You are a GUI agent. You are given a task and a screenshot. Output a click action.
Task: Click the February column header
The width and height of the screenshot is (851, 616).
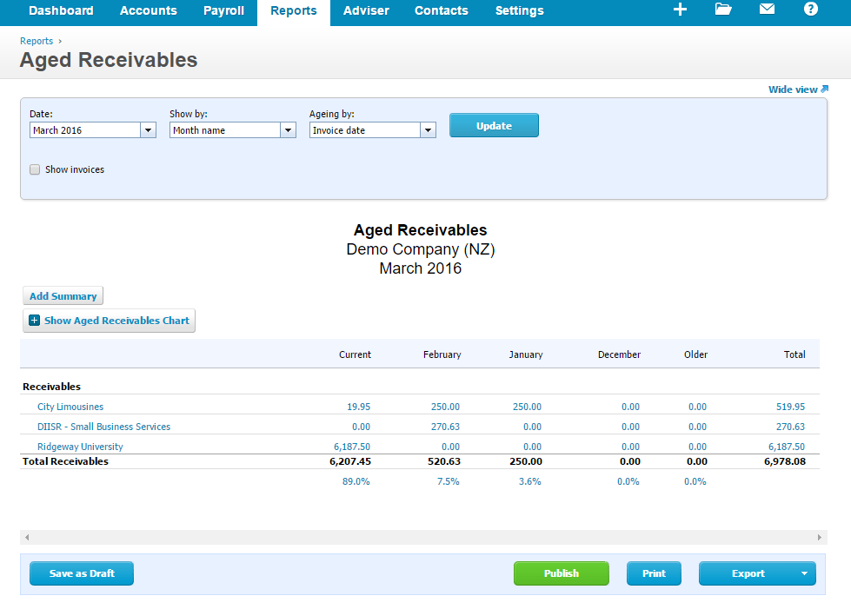coord(442,354)
